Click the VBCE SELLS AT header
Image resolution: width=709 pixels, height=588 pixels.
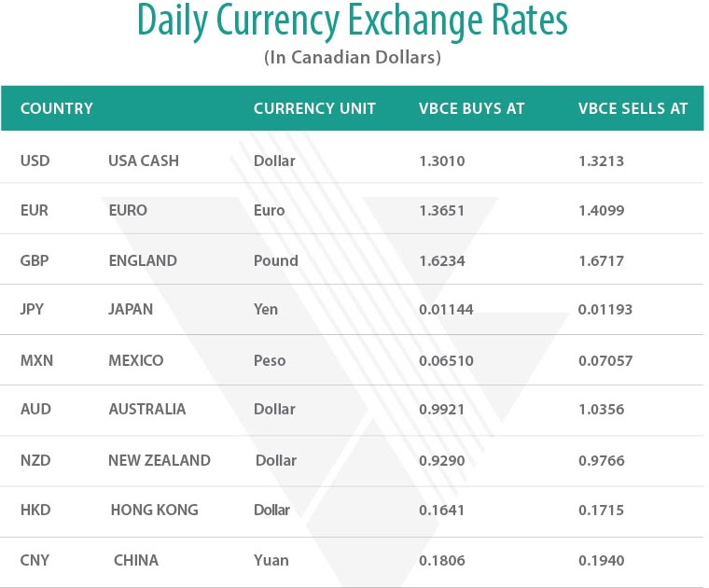click(x=633, y=108)
